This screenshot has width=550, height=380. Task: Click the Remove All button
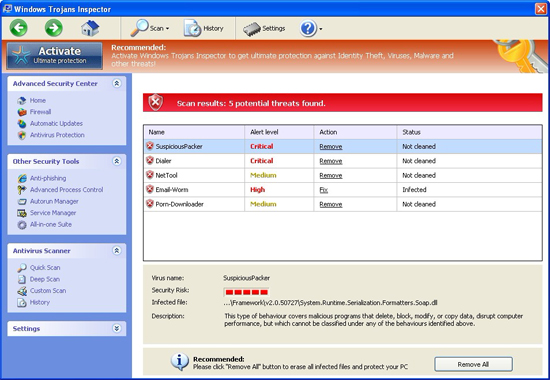point(473,364)
